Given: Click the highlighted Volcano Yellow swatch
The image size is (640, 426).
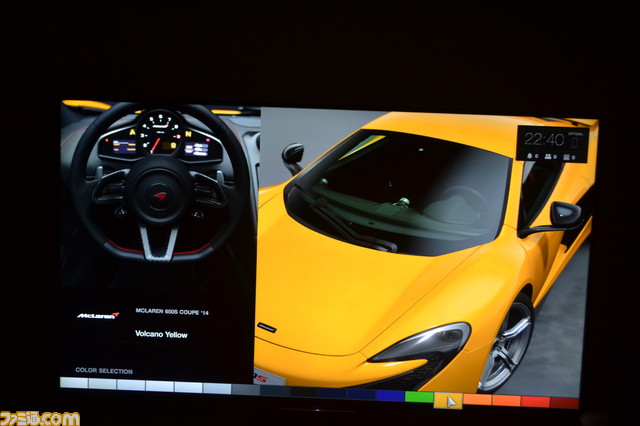Looking at the screenshot, I should coord(448,400).
